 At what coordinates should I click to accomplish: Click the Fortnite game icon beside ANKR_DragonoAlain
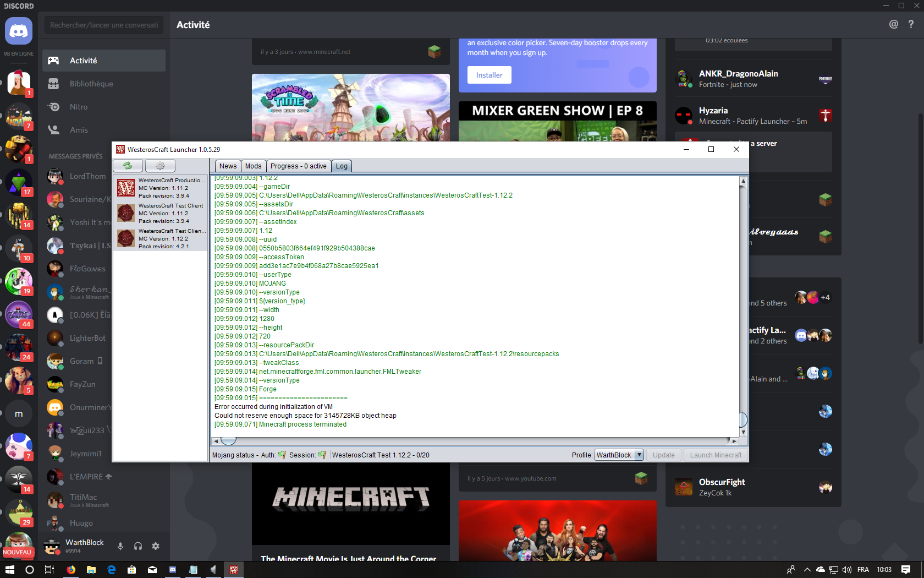(825, 79)
